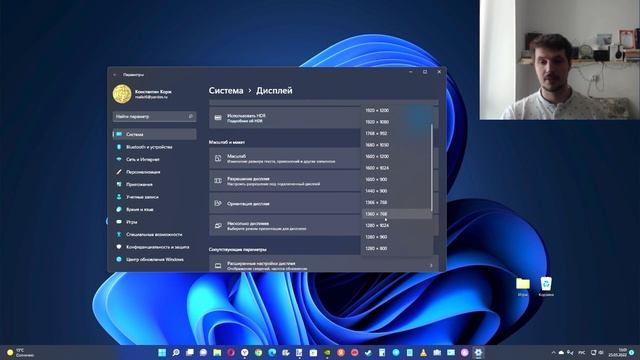
Task: Open the OneDrive cloud icon in the tray
Action: point(561,353)
